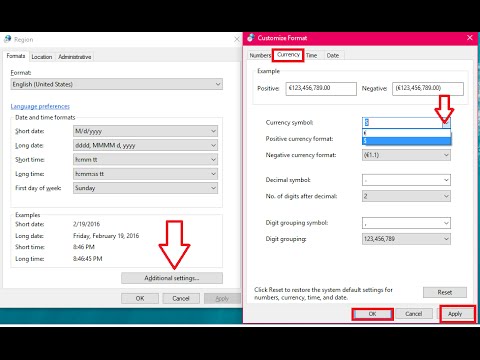480x360 pixels.
Task: Click the Region window globe icon
Action: click(x=7, y=39)
